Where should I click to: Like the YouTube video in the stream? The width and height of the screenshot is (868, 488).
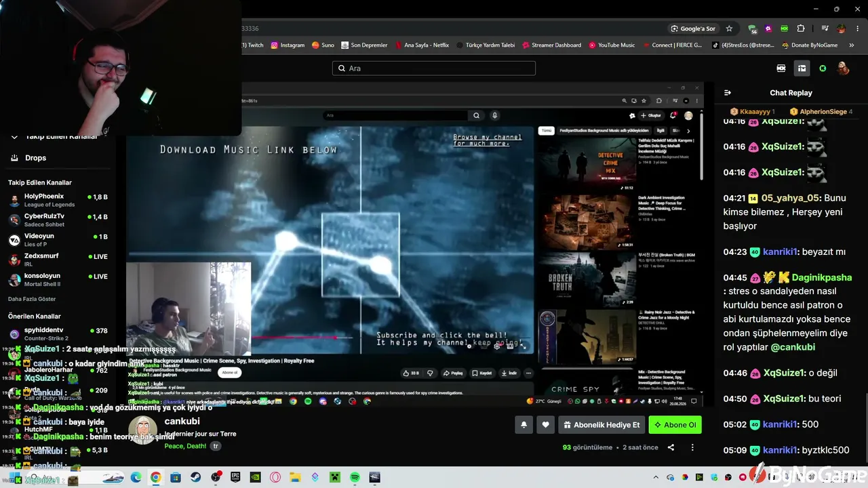click(410, 373)
